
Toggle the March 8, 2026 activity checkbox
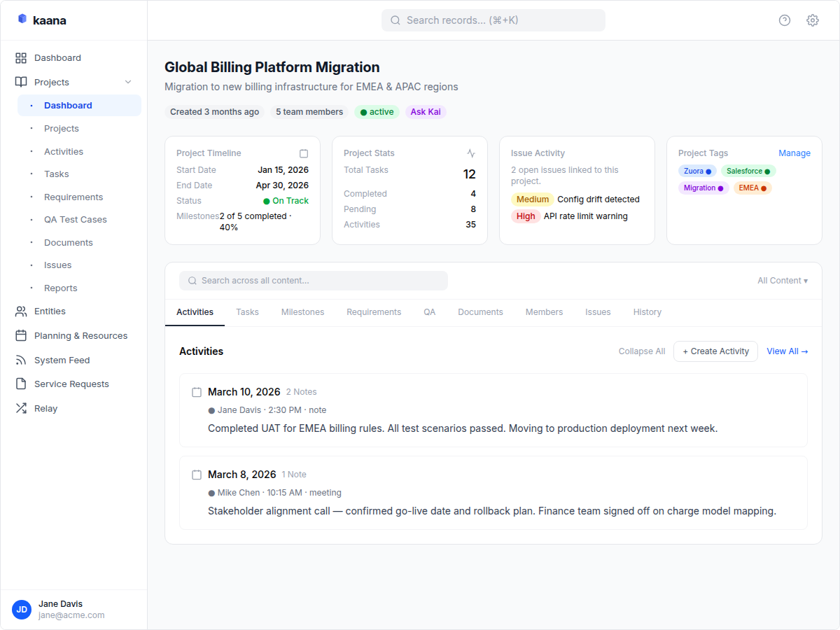197,475
